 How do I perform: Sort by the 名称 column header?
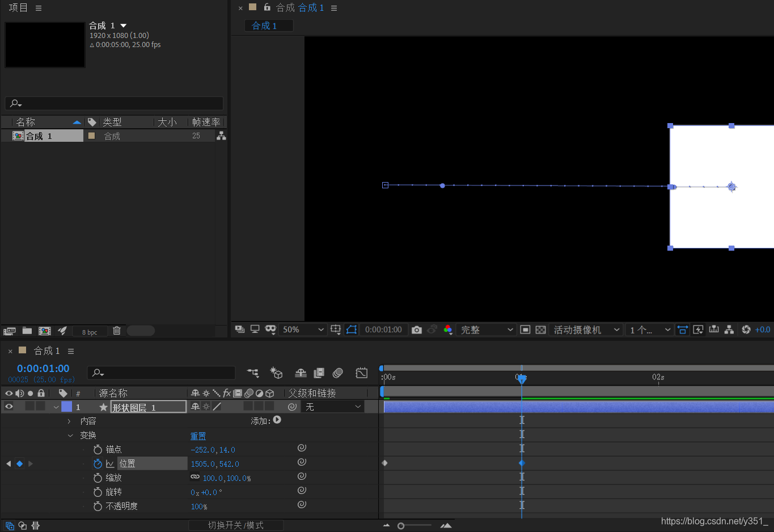[26, 122]
